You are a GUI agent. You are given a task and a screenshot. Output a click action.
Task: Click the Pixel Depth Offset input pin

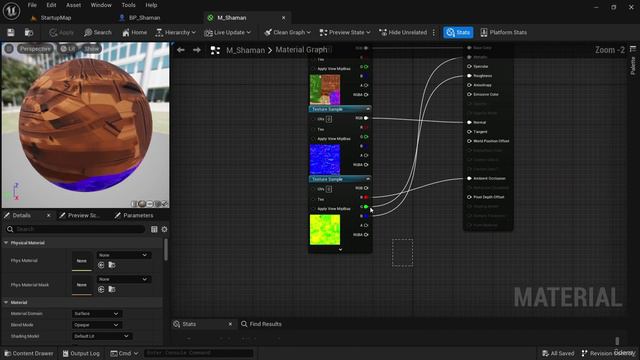[x=469, y=197]
